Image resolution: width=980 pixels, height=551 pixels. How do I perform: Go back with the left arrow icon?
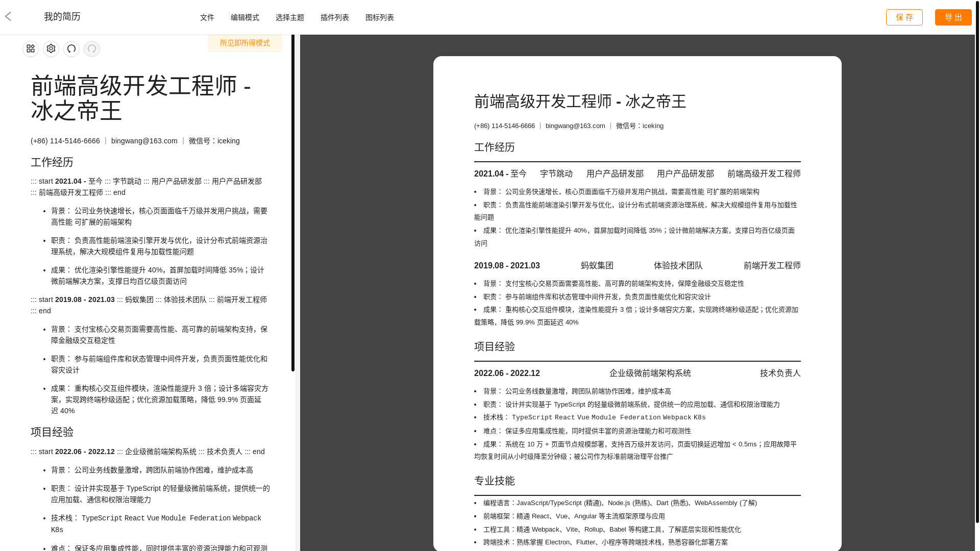8,16
